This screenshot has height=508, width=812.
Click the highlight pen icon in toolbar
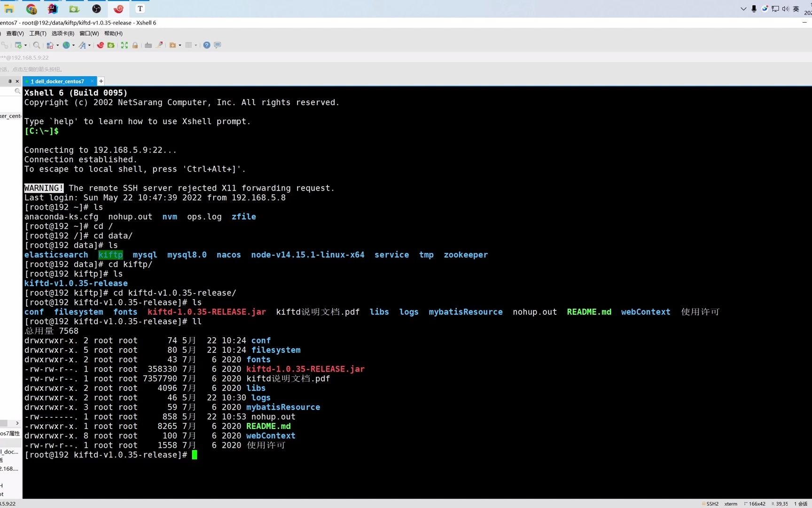click(x=159, y=45)
